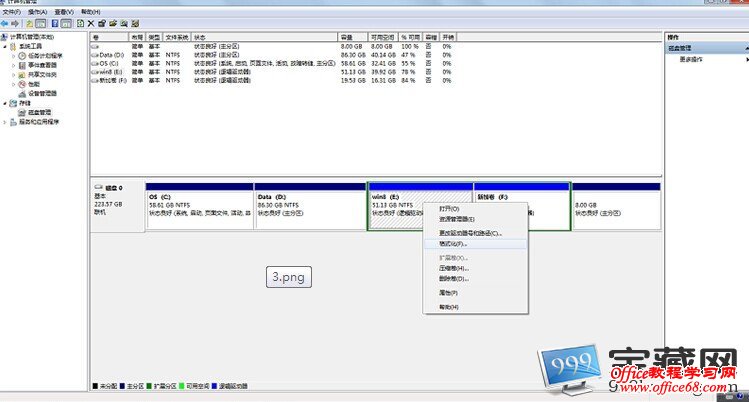Click the Refresh toolbar icon

80,23
